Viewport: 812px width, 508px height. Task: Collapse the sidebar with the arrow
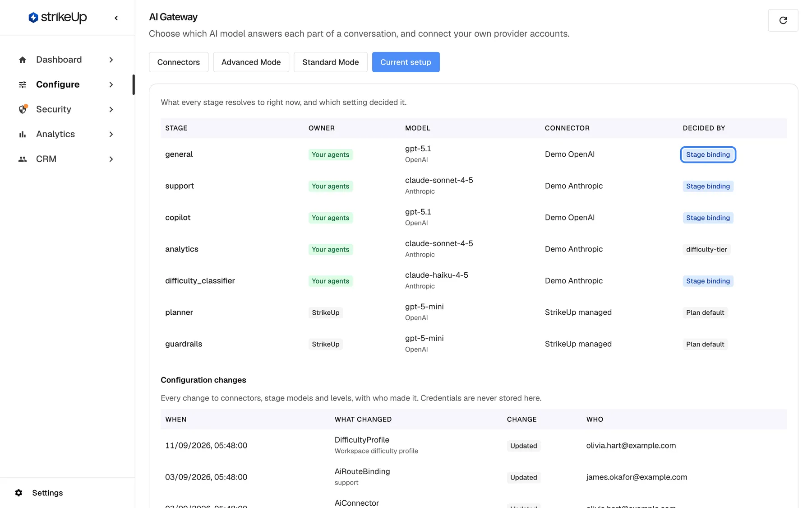coord(116,18)
